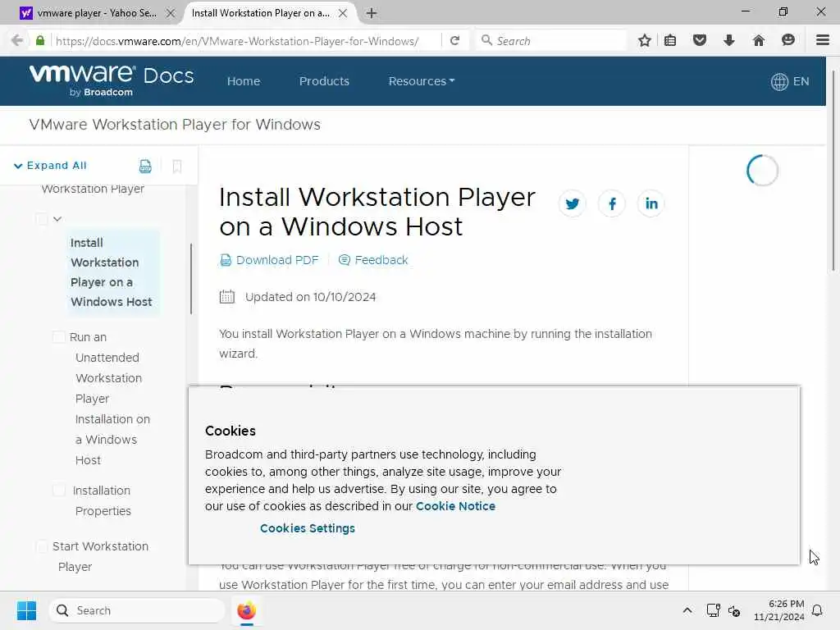Click the Pocket icon in toolbar
Viewport: 840px width, 630px height.
coord(700,40)
